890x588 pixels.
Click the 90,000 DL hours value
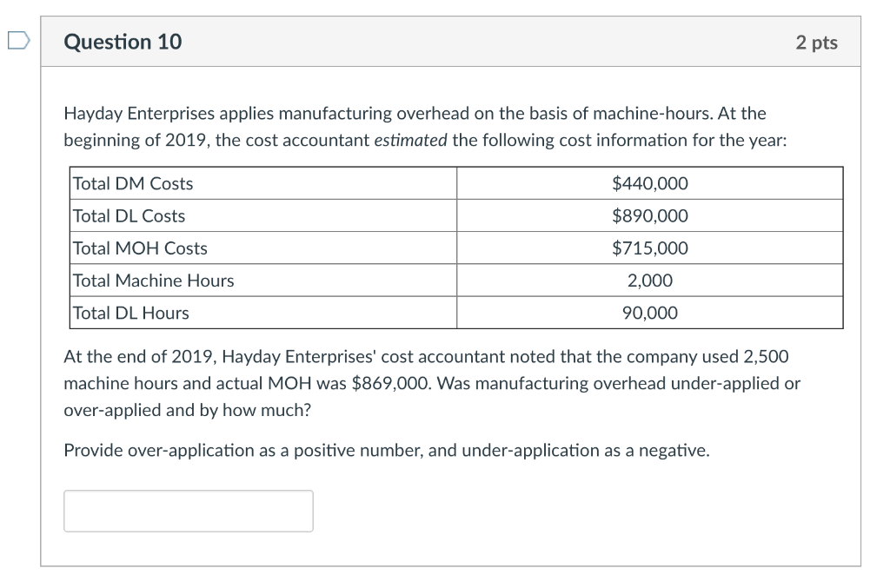[x=650, y=313]
